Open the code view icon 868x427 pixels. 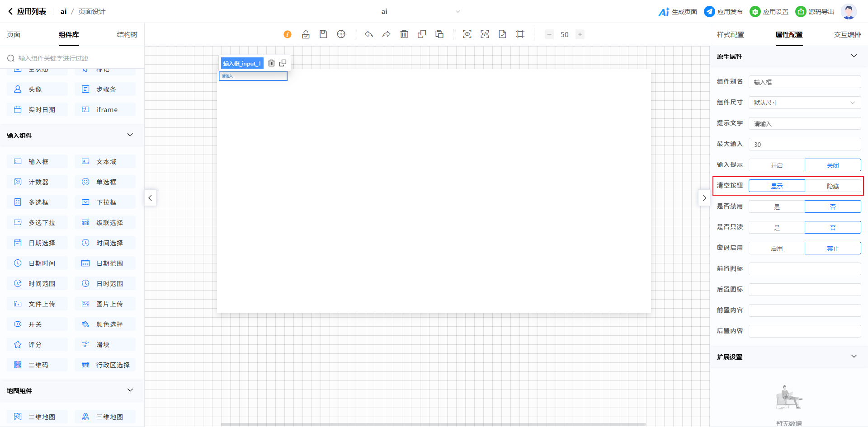[x=485, y=34]
